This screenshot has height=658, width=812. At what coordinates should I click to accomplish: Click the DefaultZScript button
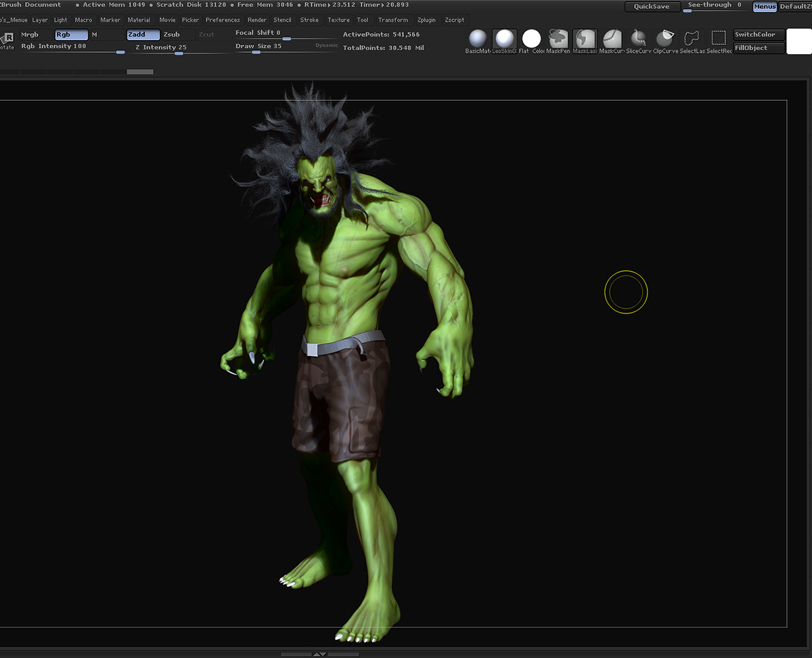point(795,7)
